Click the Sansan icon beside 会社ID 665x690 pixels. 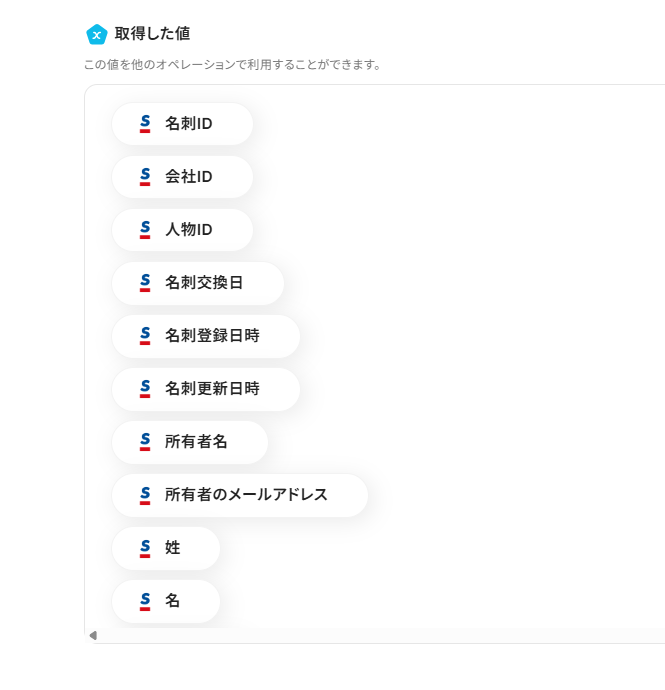tap(145, 177)
